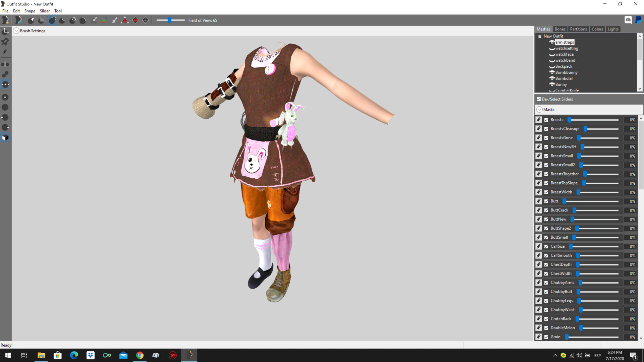Toggle visibility of Bombbunny mesh
The image size is (644, 362).
click(552, 72)
